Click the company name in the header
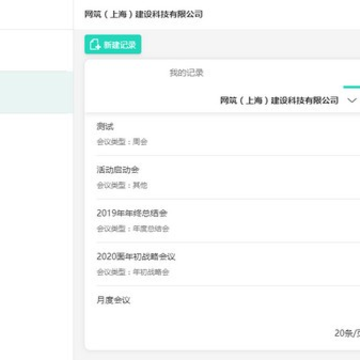Viewport: 360px width, 360px height. 144,14
